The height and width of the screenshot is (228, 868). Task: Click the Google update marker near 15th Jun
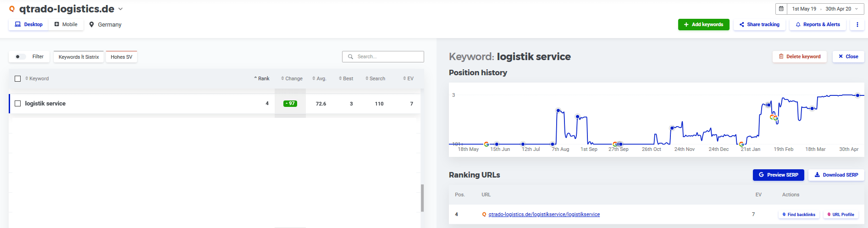[x=487, y=144]
